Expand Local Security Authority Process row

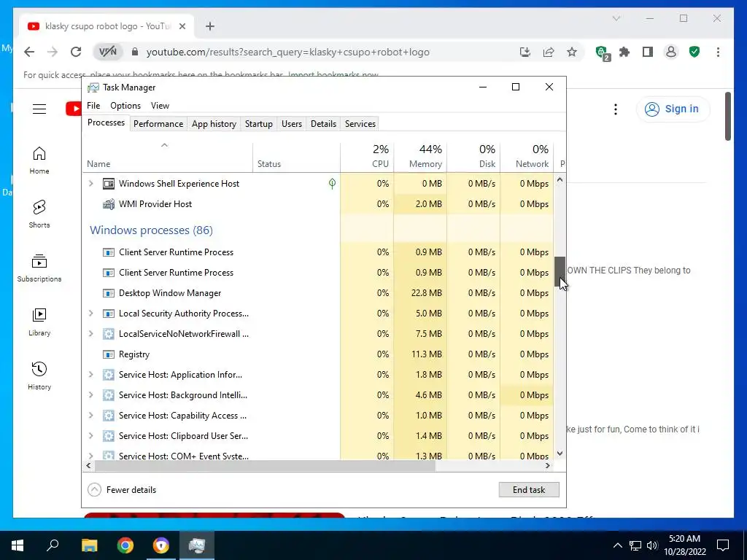click(91, 314)
